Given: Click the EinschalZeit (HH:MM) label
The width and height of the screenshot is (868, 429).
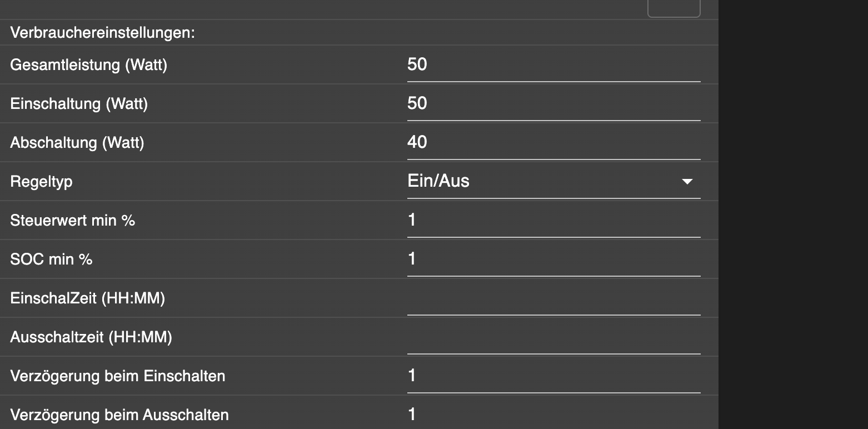Looking at the screenshot, I should (88, 298).
